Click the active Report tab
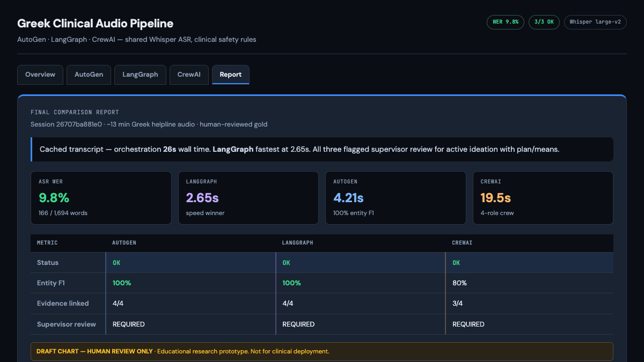 pos(231,75)
